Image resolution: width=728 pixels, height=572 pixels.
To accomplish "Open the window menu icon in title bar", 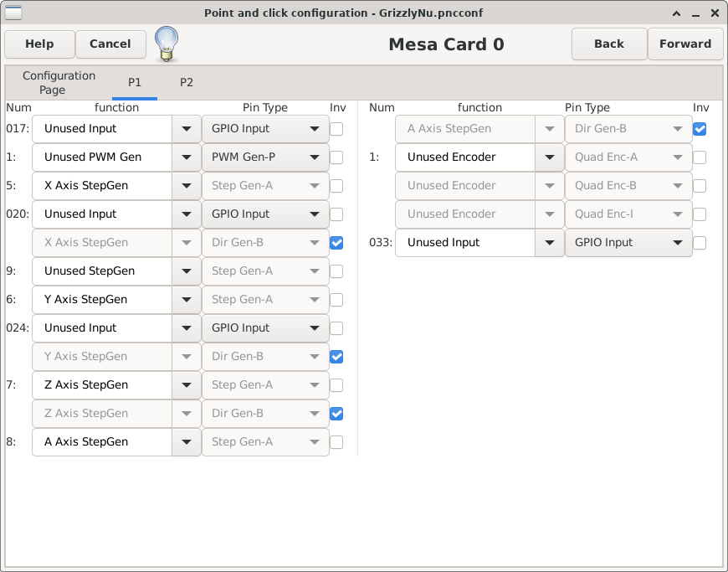I will tap(13, 13).
